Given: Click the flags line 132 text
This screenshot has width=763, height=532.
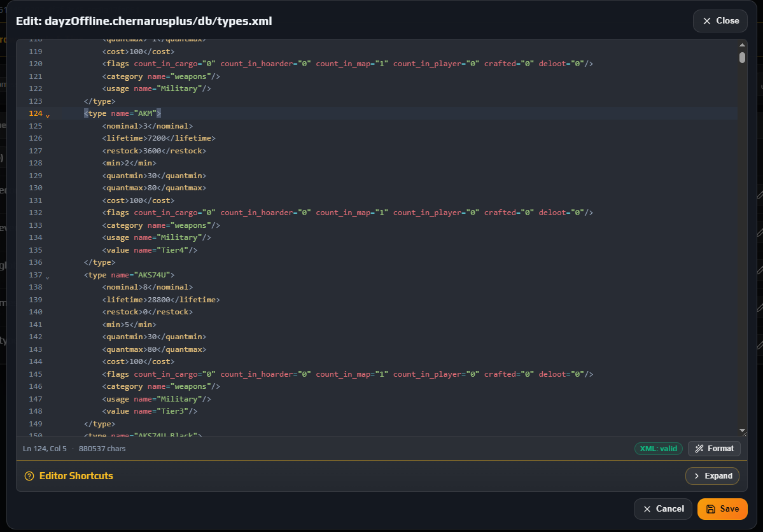Looking at the screenshot, I should (347, 212).
